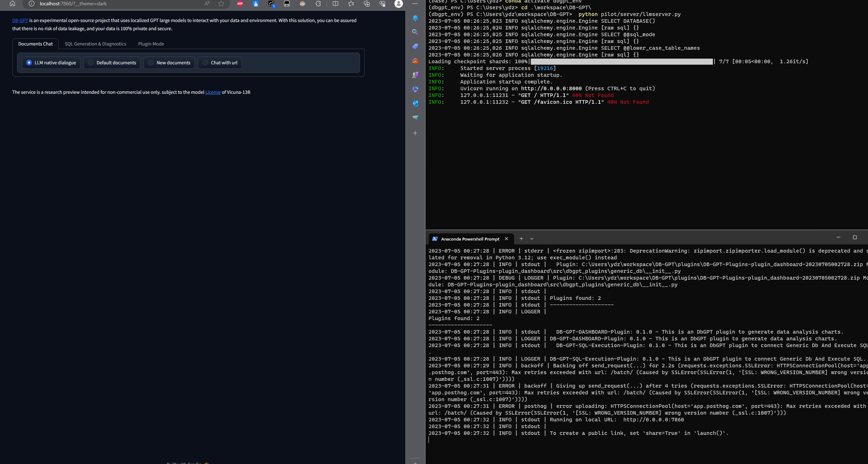Open the browser profile menu
Screen dimensions: 868x464
click(x=399, y=4)
